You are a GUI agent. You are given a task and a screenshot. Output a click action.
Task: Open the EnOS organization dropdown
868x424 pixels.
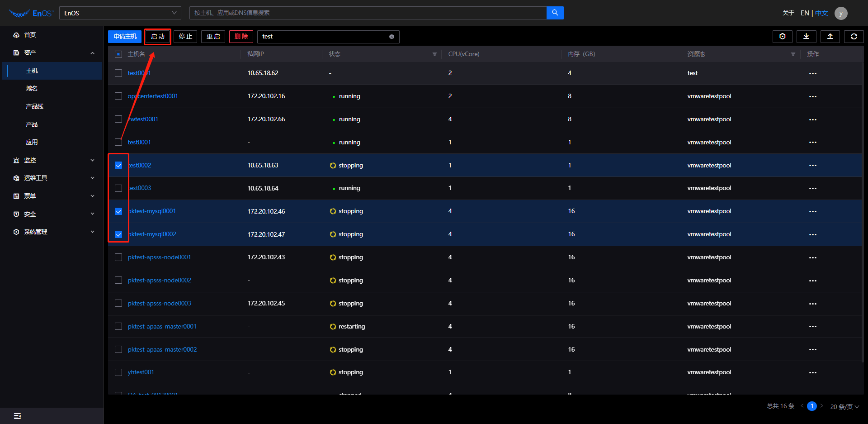[x=120, y=13]
